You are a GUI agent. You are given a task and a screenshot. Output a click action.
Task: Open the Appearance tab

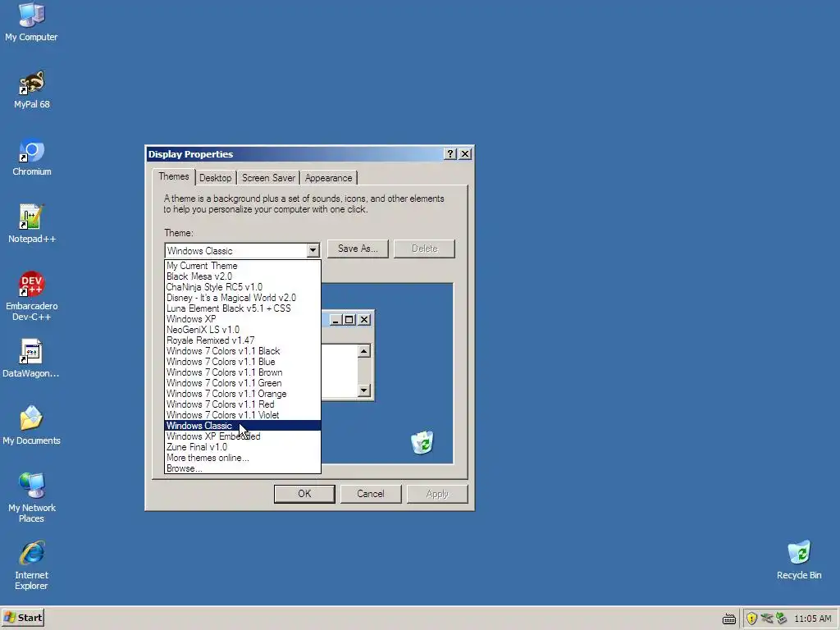pos(328,178)
